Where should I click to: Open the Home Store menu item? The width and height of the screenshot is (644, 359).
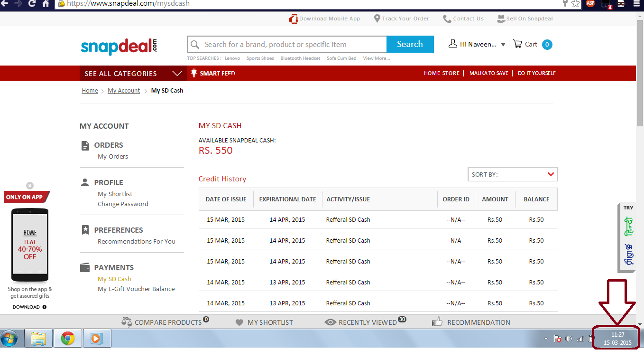442,73
